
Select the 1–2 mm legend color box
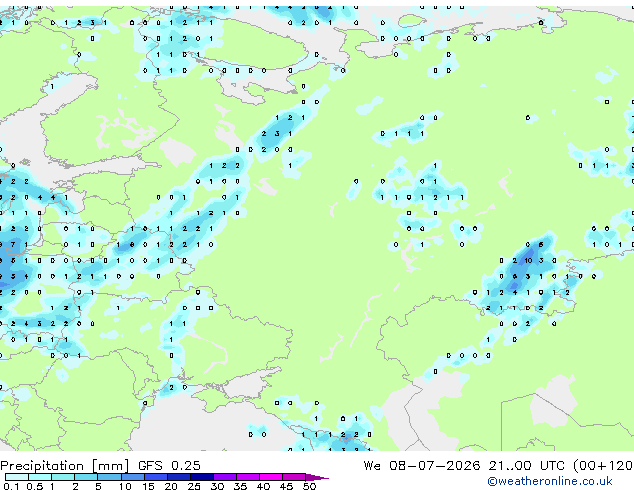click(63, 477)
